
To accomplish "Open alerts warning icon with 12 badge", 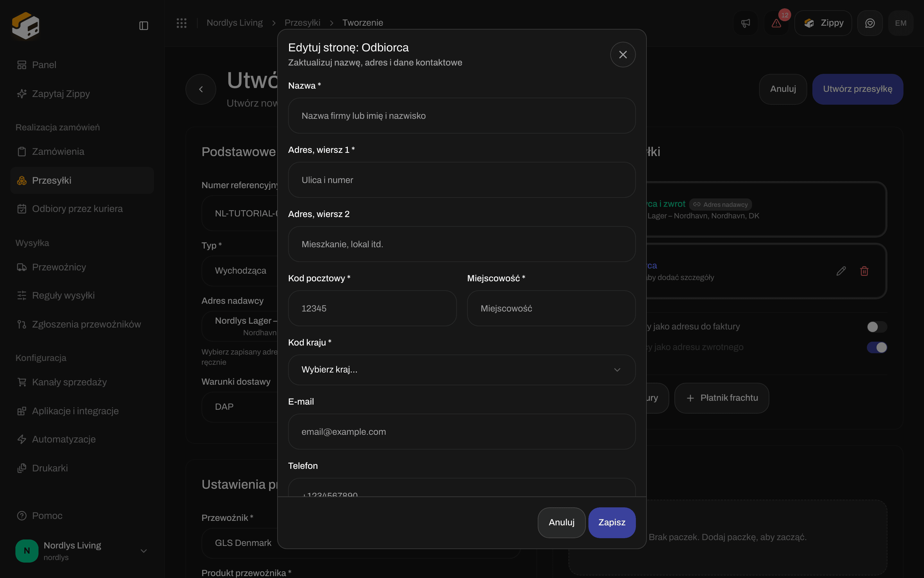I will (x=776, y=23).
